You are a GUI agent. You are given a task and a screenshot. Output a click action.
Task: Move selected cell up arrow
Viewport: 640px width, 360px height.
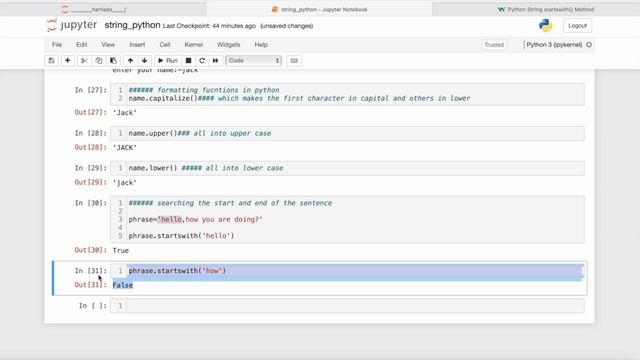coord(130,60)
